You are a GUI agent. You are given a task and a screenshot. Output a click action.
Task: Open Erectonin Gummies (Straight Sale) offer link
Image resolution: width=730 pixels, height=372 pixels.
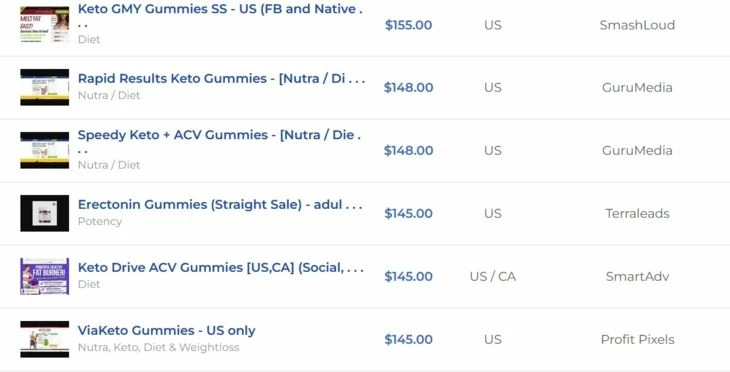(x=220, y=204)
